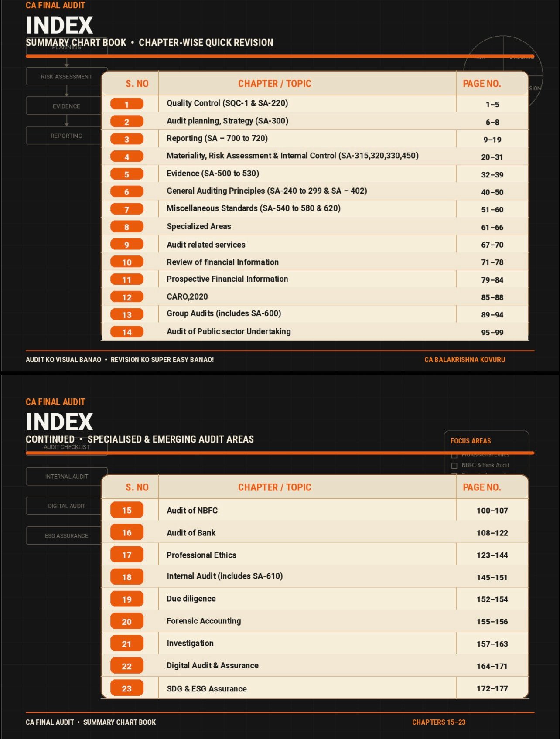
Task: Select page range '61–66'
Action: [x=492, y=227]
